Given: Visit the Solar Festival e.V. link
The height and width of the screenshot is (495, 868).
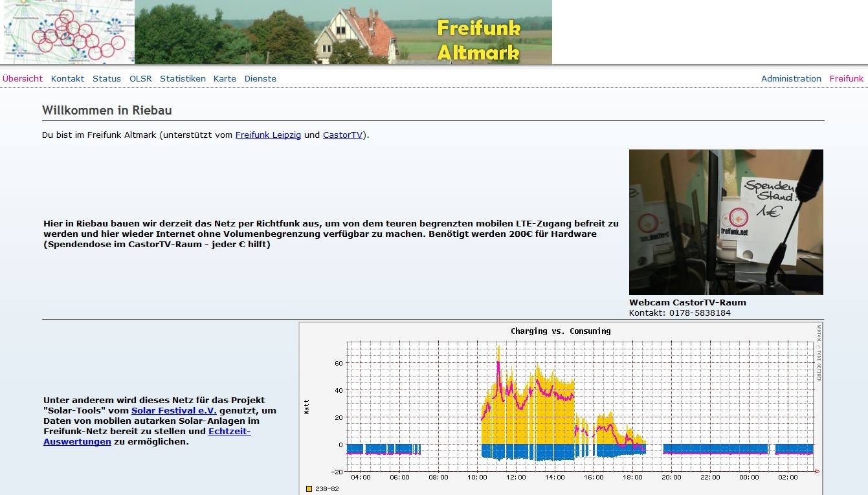Looking at the screenshot, I should (173, 410).
